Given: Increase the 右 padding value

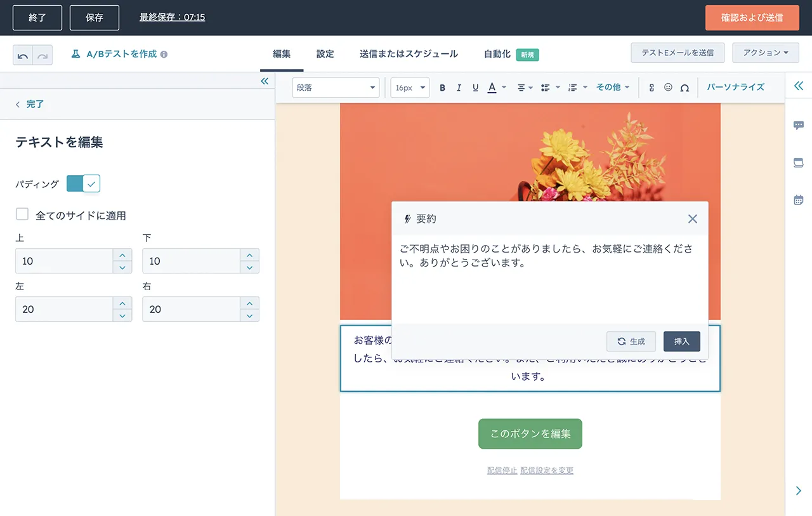Looking at the screenshot, I should click(249, 303).
